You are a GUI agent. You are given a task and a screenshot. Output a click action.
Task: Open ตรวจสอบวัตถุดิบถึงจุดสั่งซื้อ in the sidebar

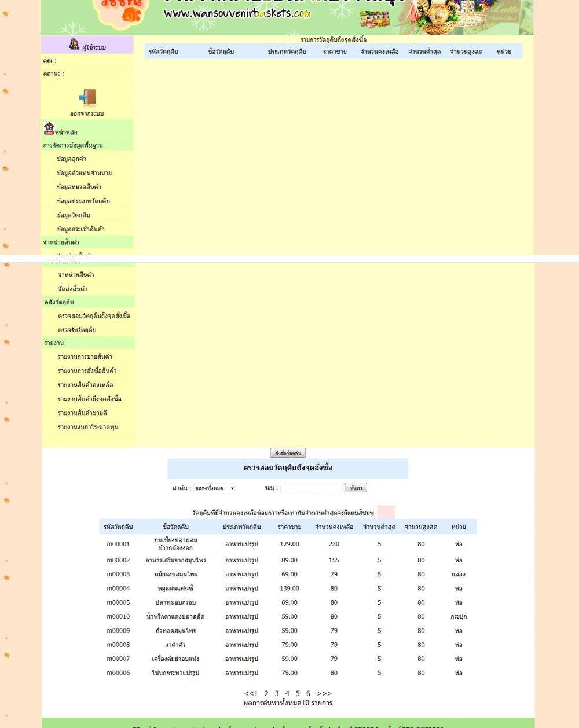94,316
